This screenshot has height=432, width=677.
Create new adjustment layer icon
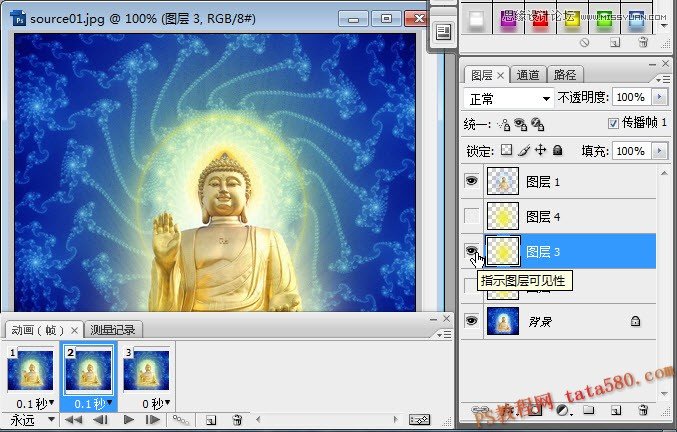562,410
